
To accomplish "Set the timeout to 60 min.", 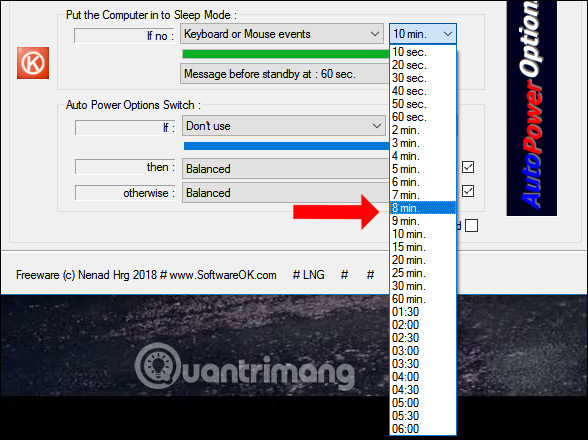I will point(423,299).
